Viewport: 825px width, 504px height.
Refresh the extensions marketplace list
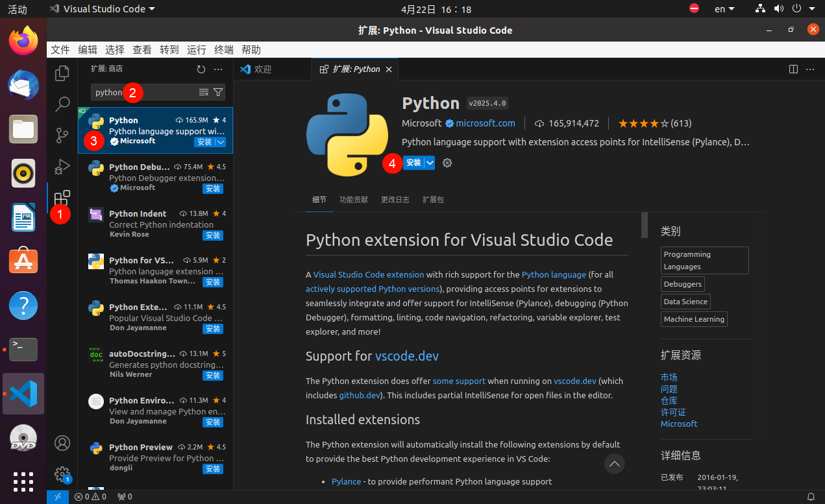pyautogui.click(x=201, y=69)
